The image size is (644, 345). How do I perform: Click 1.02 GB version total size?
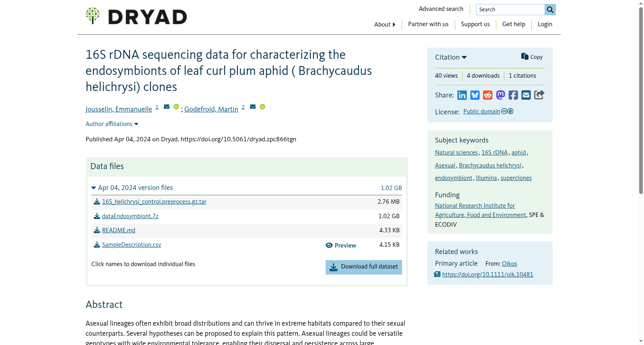coord(391,188)
